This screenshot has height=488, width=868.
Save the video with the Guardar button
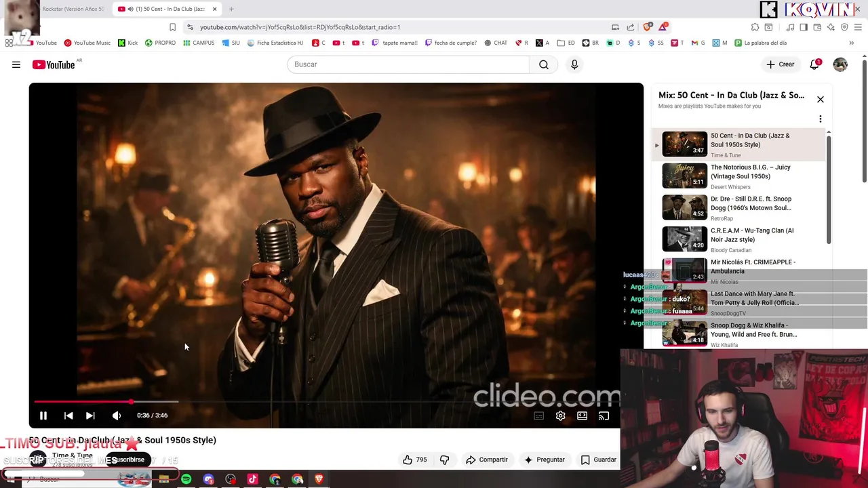pyautogui.click(x=598, y=460)
